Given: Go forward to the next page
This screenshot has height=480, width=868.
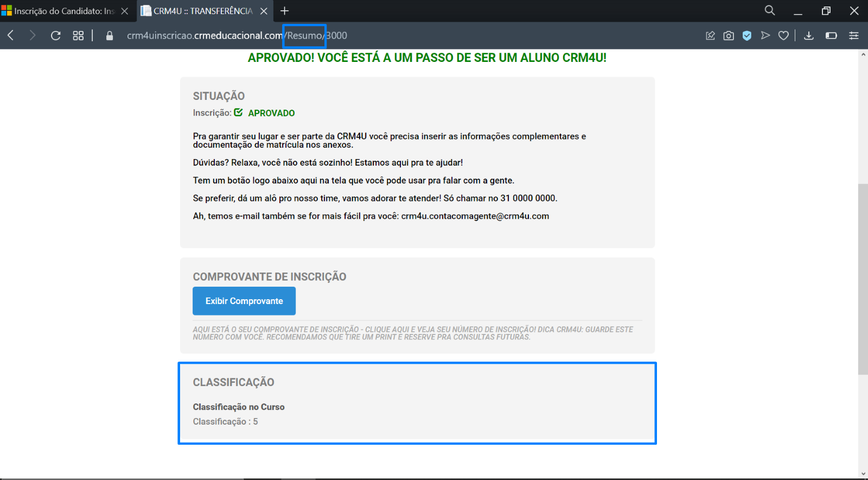Looking at the screenshot, I should [33, 35].
